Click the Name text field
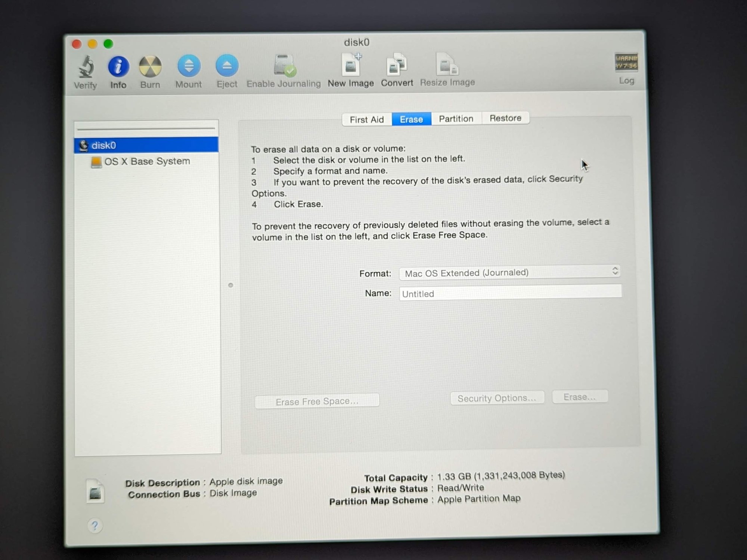 [x=510, y=293]
